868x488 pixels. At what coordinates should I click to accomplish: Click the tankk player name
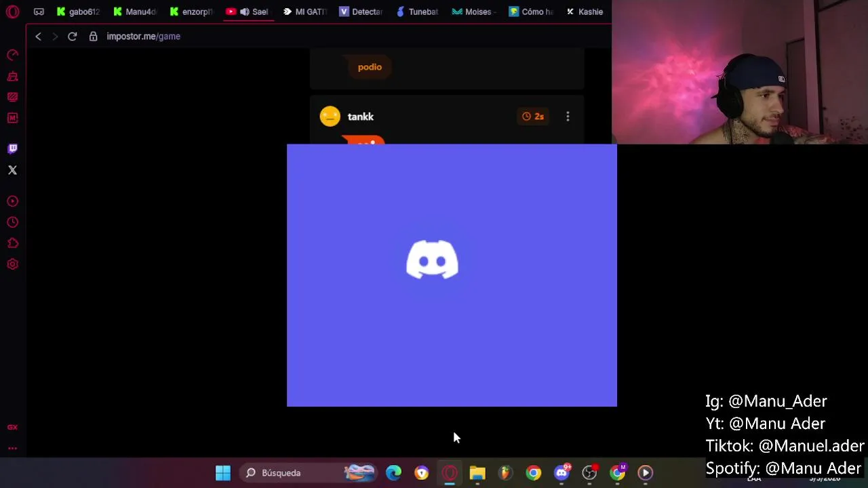[x=360, y=117]
